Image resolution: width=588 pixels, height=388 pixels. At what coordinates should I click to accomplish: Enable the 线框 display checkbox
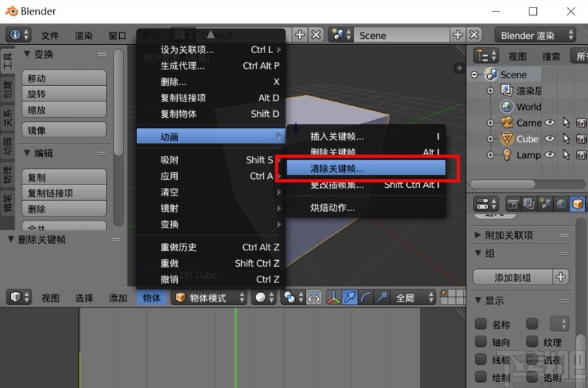(x=480, y=359)
